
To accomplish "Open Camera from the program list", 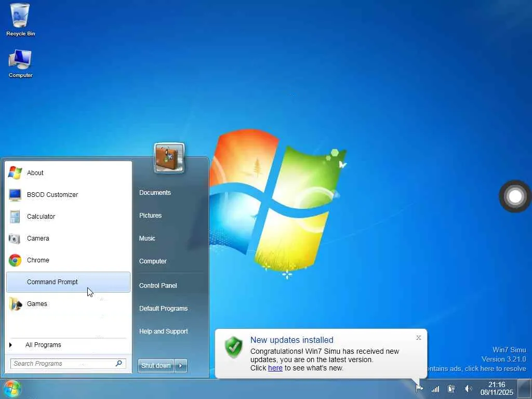I will (68, 238).
